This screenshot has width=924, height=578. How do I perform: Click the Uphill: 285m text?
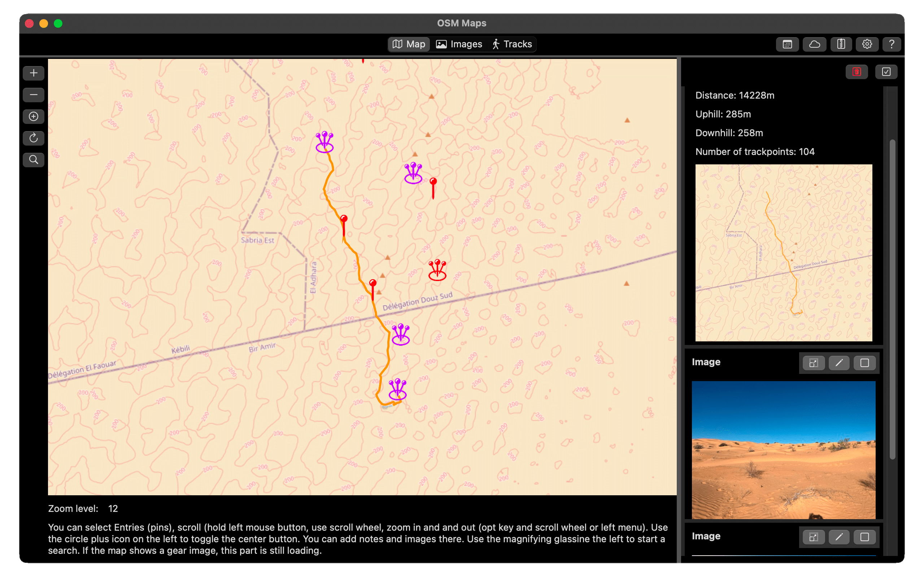point(723,114)
